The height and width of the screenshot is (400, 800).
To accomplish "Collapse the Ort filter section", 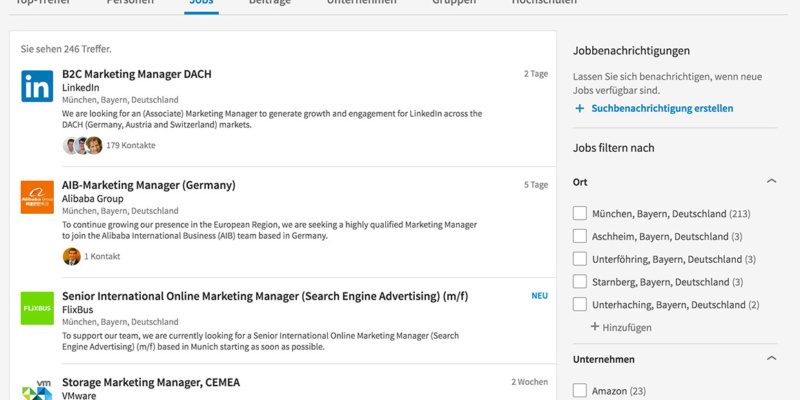I will 771,181.
